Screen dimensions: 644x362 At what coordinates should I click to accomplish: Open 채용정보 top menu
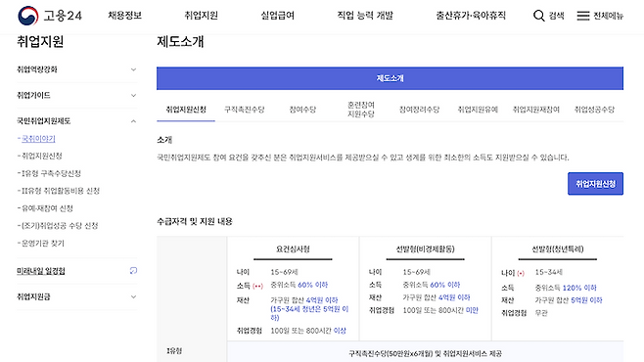[125, 16]
